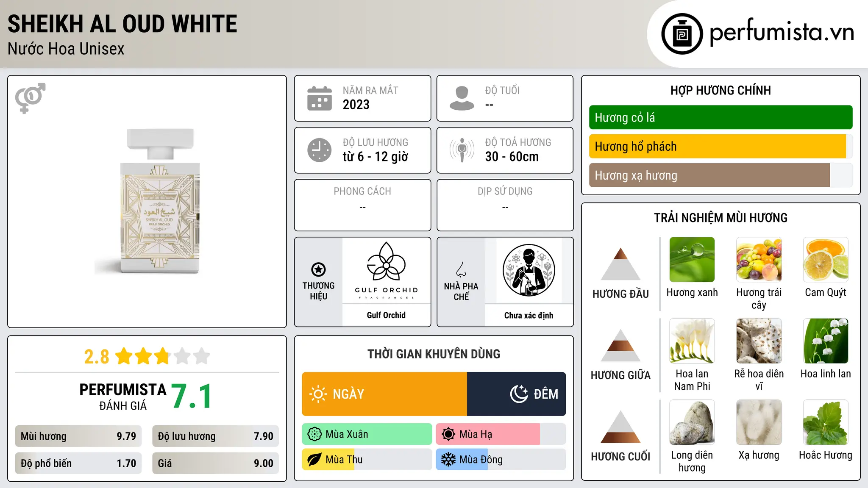Click the Độ phổ biến 1.70 score row
This screenshot has height=488, width=868.
[x=78, y=463]
